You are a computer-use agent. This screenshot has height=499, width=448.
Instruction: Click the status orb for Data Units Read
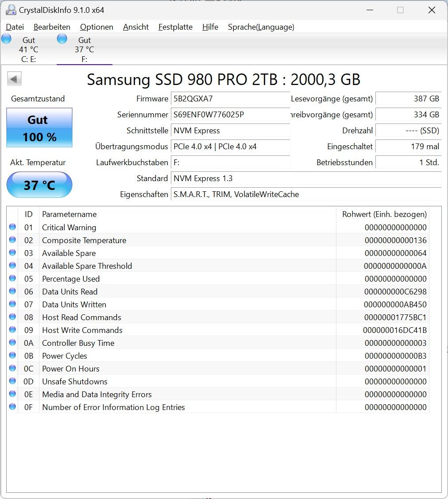click(12, 291)
